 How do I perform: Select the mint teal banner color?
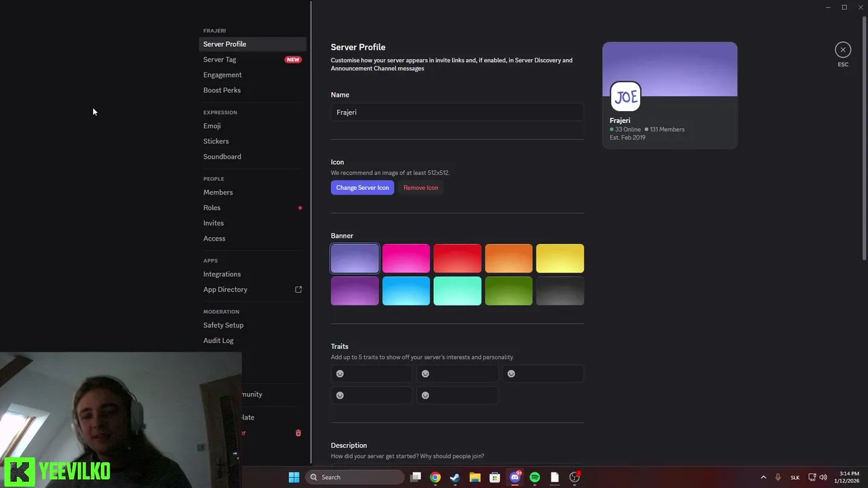click(457, 291)
